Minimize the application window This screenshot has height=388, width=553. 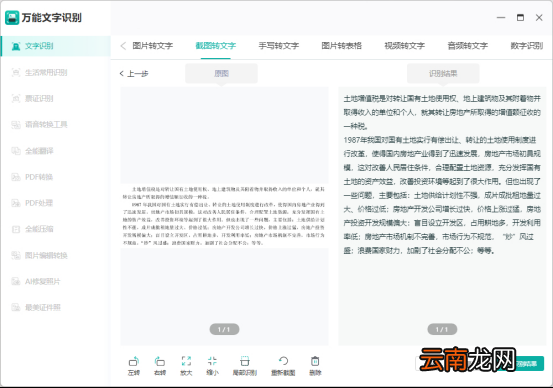click(501, 18)
